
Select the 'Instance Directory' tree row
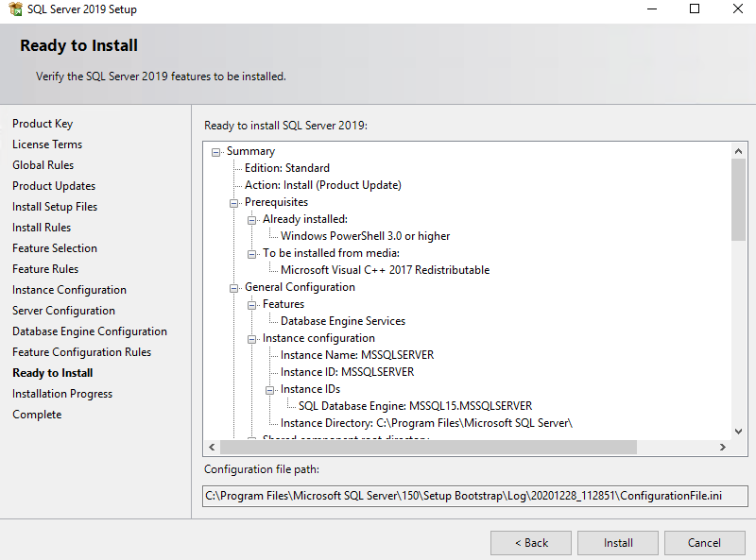(426, 423)
